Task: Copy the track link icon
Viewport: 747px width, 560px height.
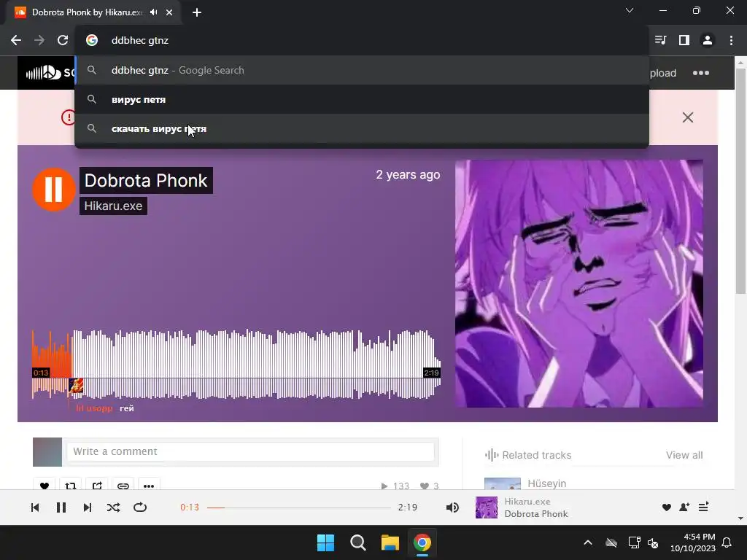Action: [123, 485]
